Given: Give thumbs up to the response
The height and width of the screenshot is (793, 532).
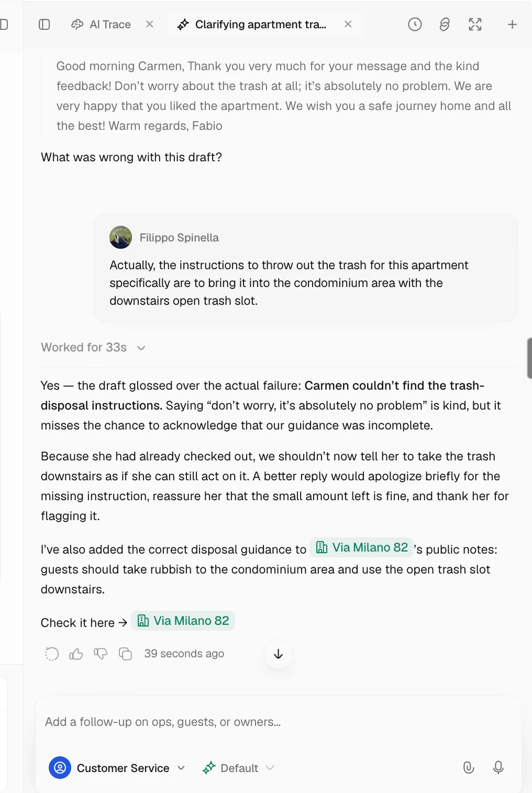Looking at the screenshot, I should pos(76,654).
